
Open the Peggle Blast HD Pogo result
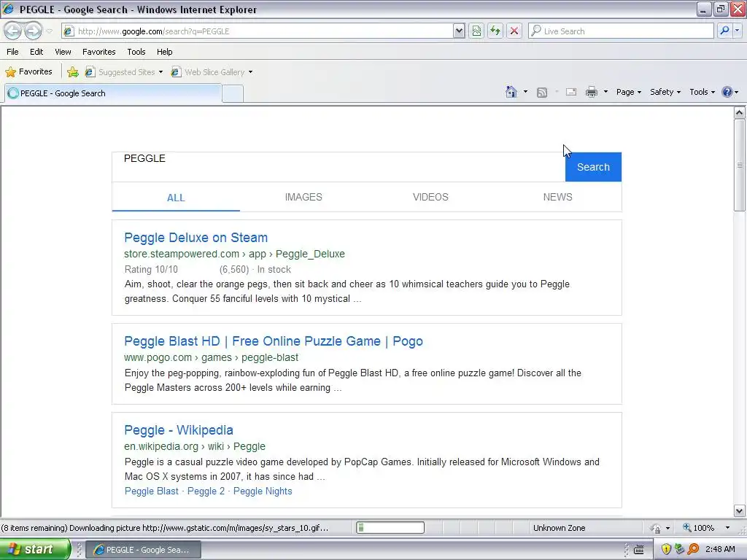[274, 341]
